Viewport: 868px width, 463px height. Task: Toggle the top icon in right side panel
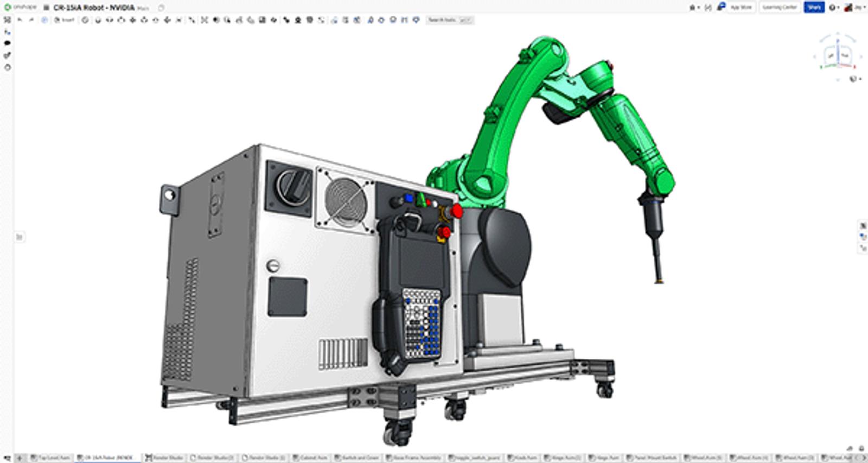pos(863,225)
